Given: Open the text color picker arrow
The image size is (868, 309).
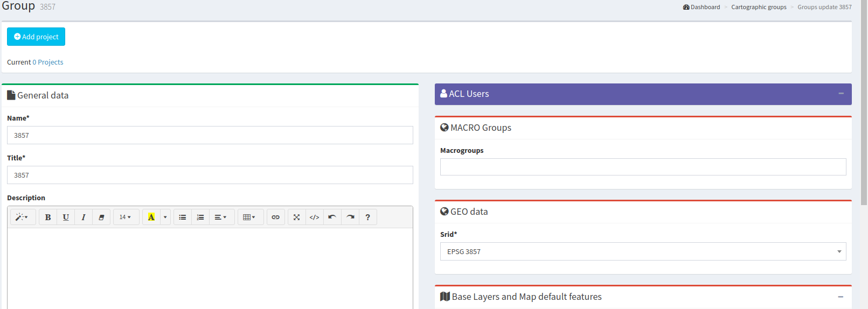Looking at the screenshot, I should [x=165, y=217].
